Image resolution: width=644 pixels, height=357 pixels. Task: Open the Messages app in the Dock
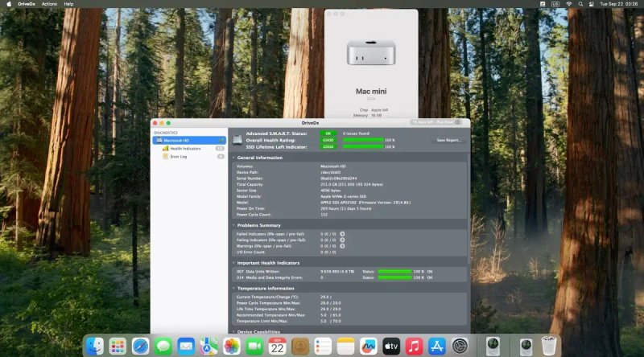point(163,347)
